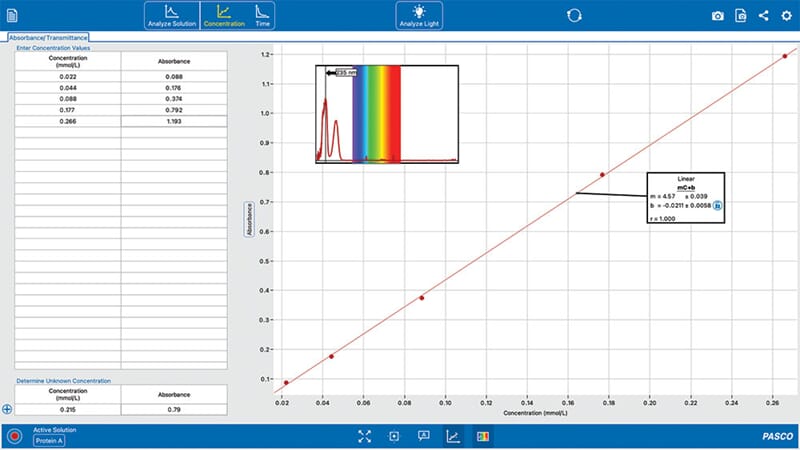800x450 pixels.
Task: Open the journal page icon
Action: coord(741,16)
